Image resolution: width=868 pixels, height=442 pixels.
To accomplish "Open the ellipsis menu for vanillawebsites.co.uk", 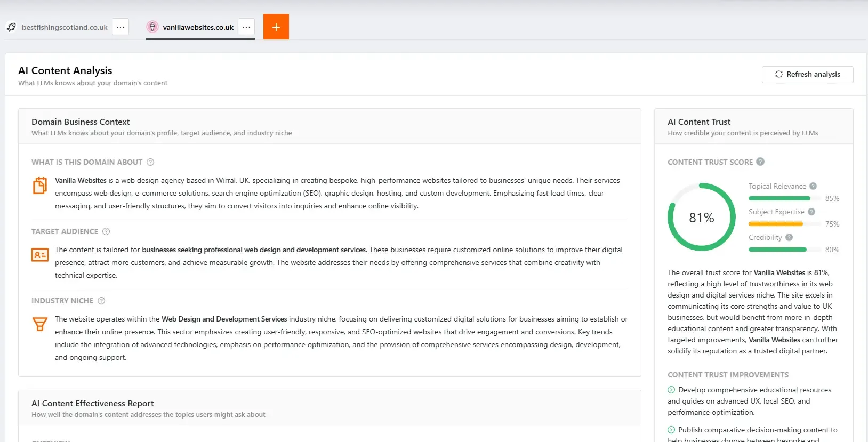I will (246, 27).
